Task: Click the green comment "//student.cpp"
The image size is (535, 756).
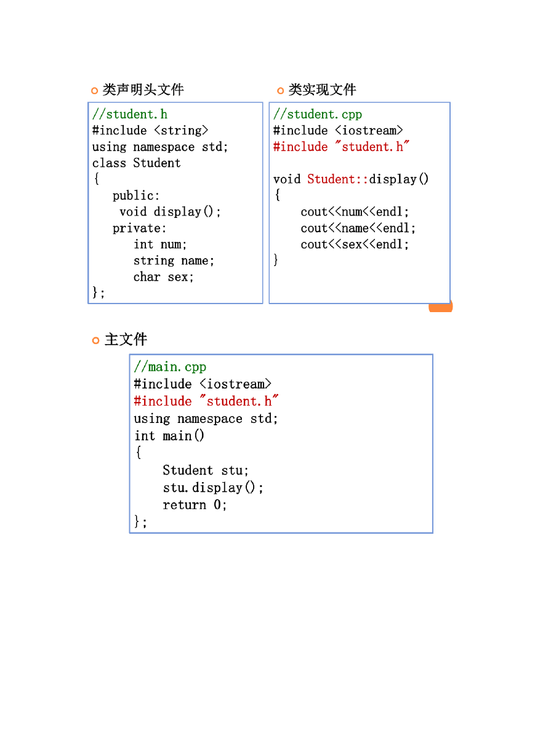Action: click(318, 115)
